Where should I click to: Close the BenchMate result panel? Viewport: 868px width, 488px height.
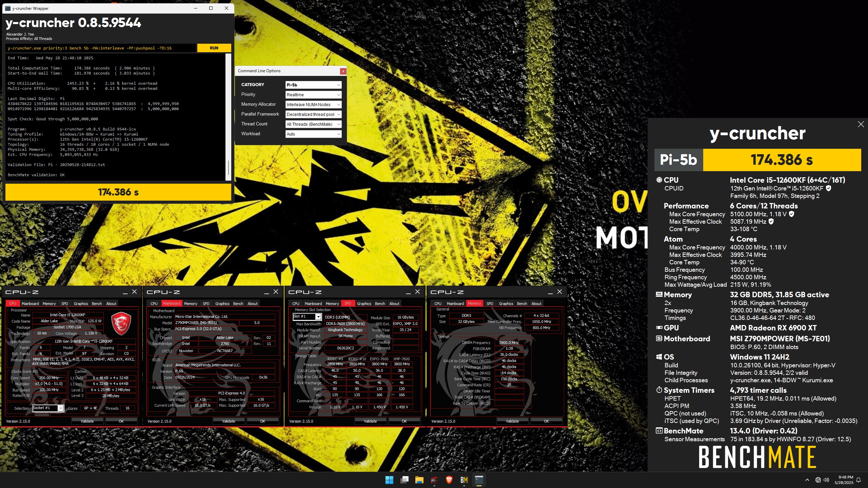point(861,124)
